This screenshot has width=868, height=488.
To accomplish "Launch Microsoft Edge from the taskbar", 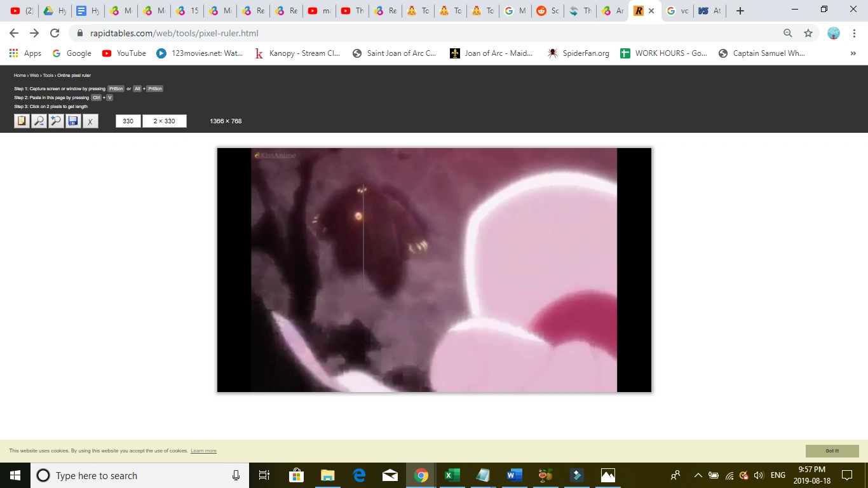I will 358,475.
